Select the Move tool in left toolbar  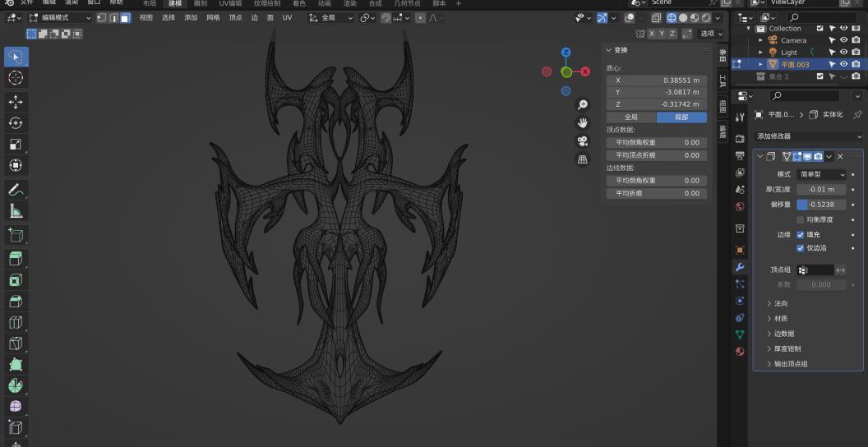16,101
